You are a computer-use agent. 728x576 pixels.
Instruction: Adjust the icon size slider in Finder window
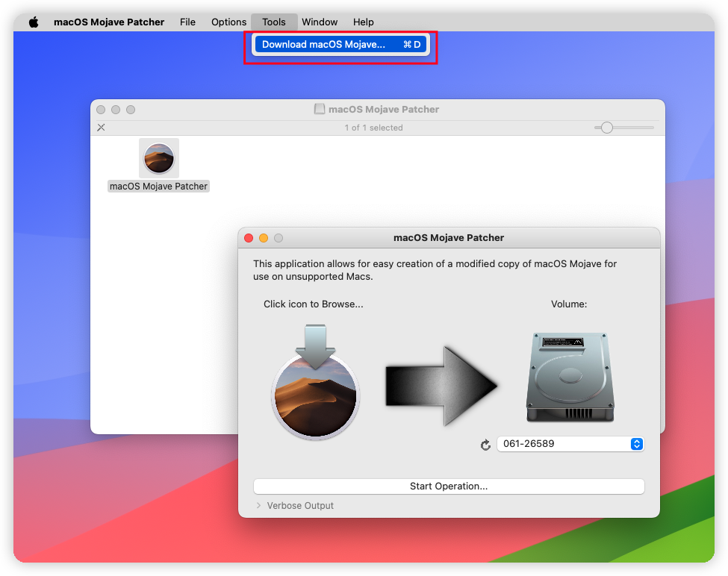pyautogui.click(x=606, y=128)
